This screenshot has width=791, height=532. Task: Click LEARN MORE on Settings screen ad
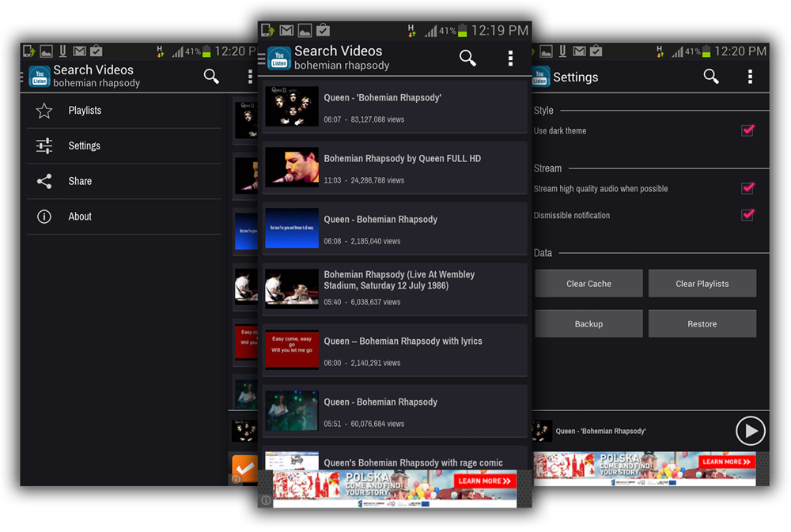tap(726, 462)
